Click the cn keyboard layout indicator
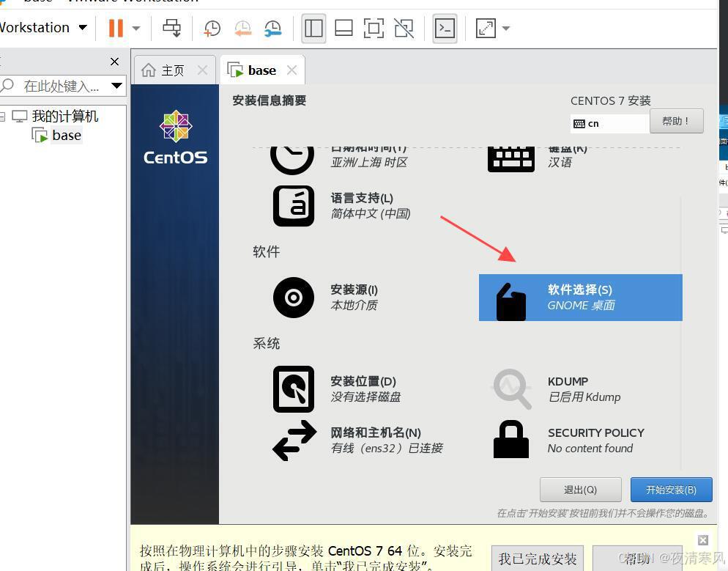Image resolution: width=728 pixels, height=571 pixels. (609, 124)
